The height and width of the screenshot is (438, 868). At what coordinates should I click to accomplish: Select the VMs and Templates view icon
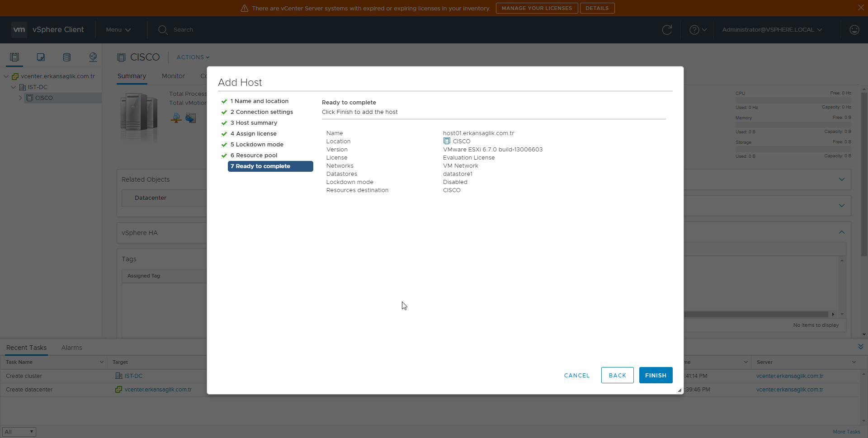point(41,57)
